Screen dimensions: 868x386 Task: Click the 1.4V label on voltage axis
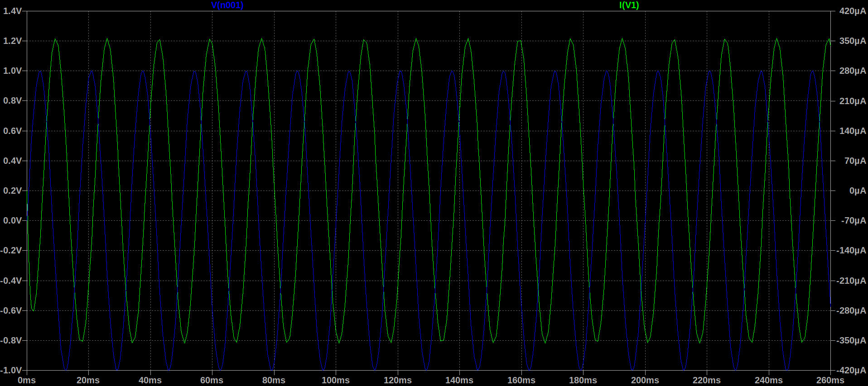(x=12, y=11)
